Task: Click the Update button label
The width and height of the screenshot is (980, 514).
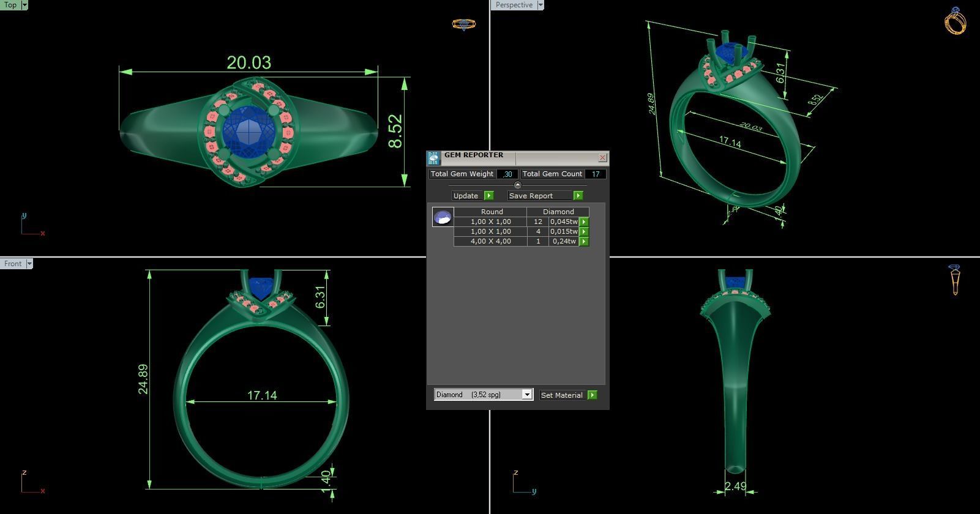Action: click(x=466, y=196)
